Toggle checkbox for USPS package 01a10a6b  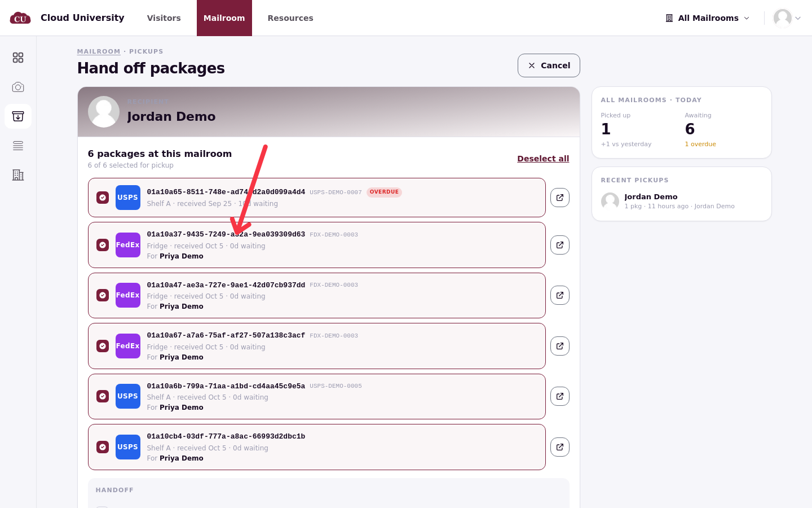click(103, 396)
